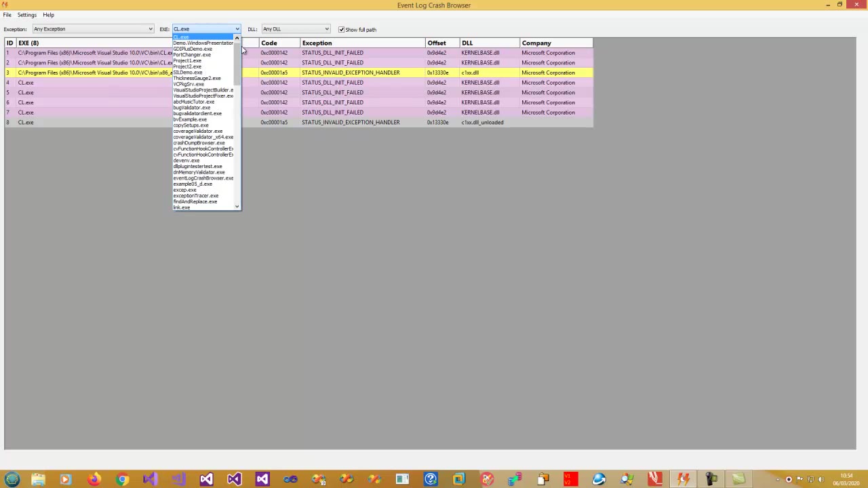Toggle the Show full path checkbox
Screen dimensions: 868x488
pyautogui.click(x=342, y=29)
